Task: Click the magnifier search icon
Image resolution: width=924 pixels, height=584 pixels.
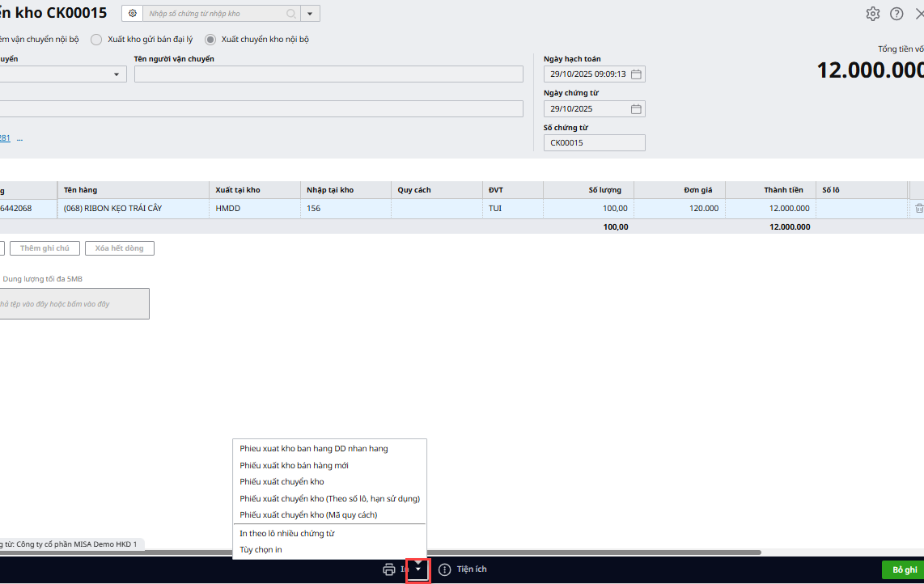Action: (x=291, y=14)
